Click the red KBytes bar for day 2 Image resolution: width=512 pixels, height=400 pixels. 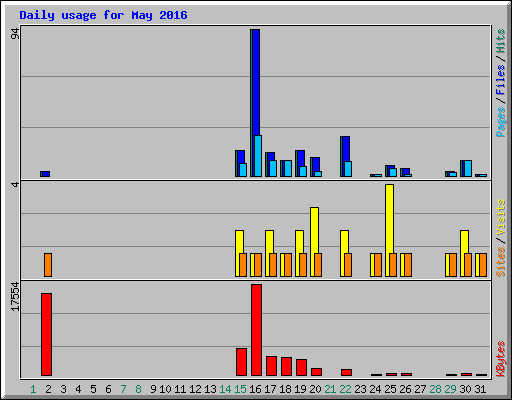(x=46, y=334)
